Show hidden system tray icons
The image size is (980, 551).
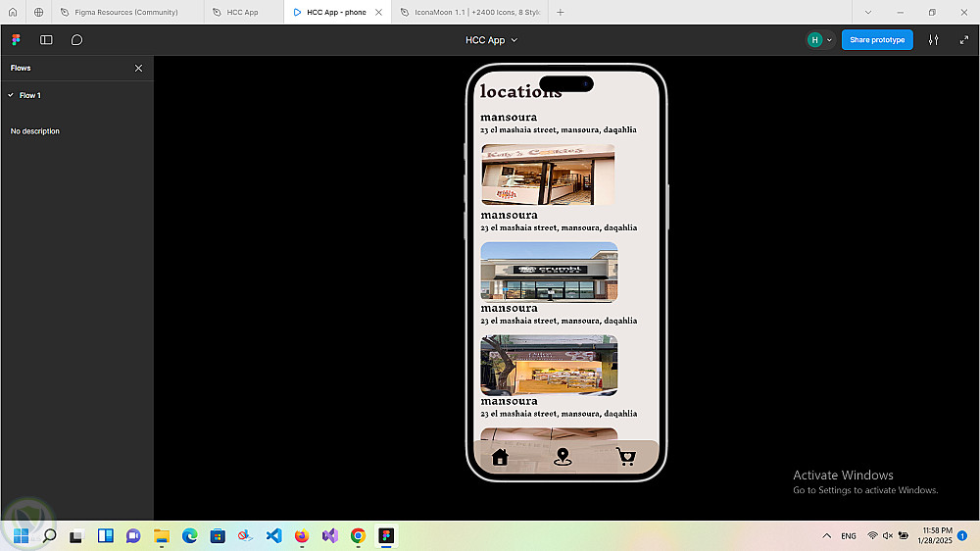(827, 536)
